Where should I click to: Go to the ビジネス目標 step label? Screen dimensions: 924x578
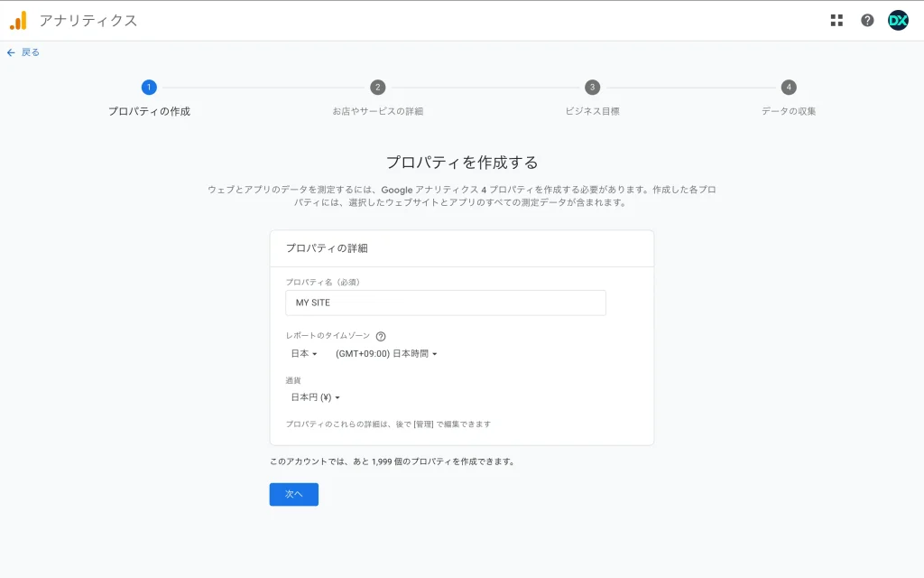point(592,111)
